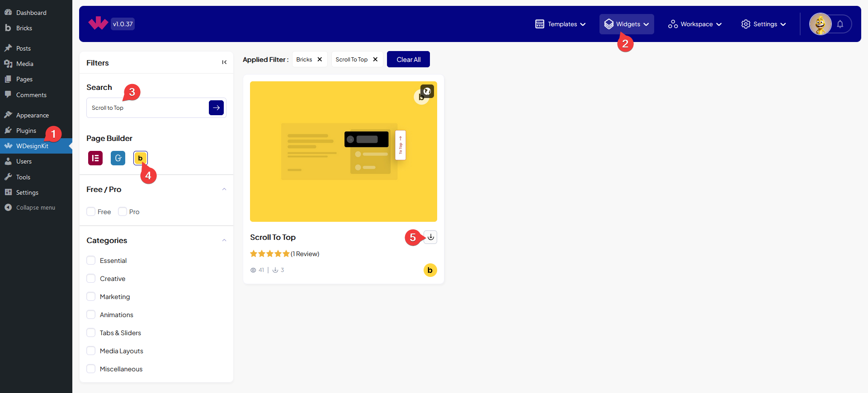Collapse the Categories section
868x393 pixels.
[224, 240]
